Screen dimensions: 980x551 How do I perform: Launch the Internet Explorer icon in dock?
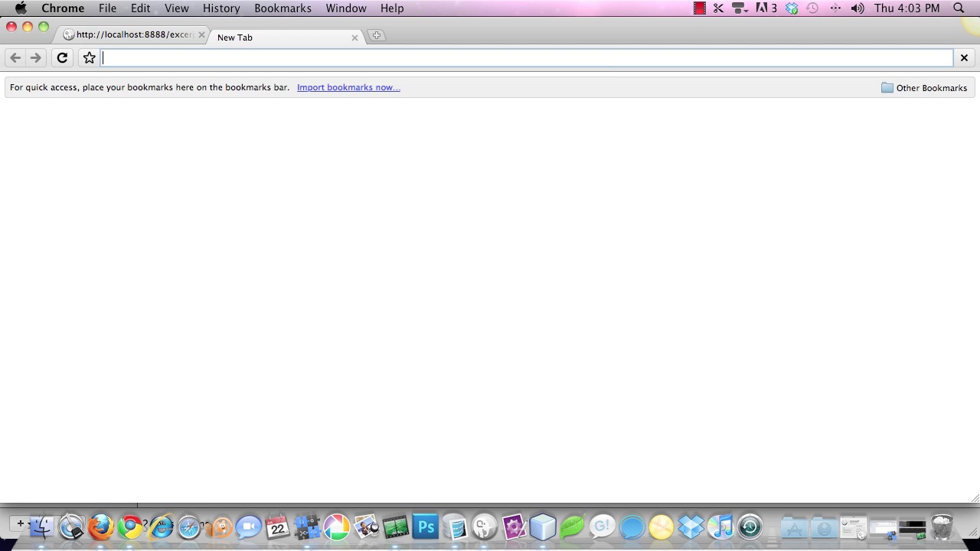tap(160, 527)
